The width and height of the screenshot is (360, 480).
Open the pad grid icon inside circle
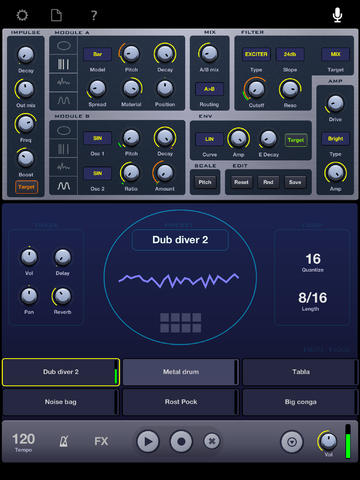[x=180, y=323]
